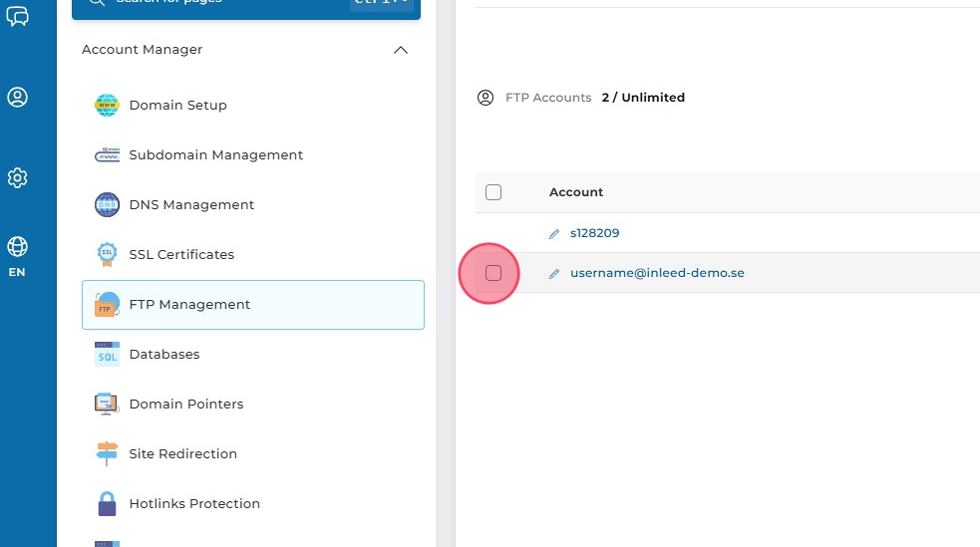Click the pencil edit icon beside s128209
Screen dimensions: 980x547
pos(555,233)
